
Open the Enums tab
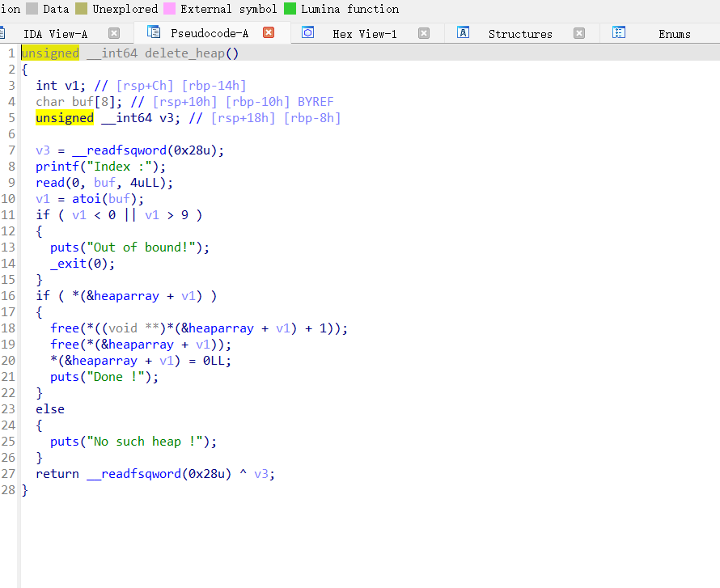(x=675, y=34)
